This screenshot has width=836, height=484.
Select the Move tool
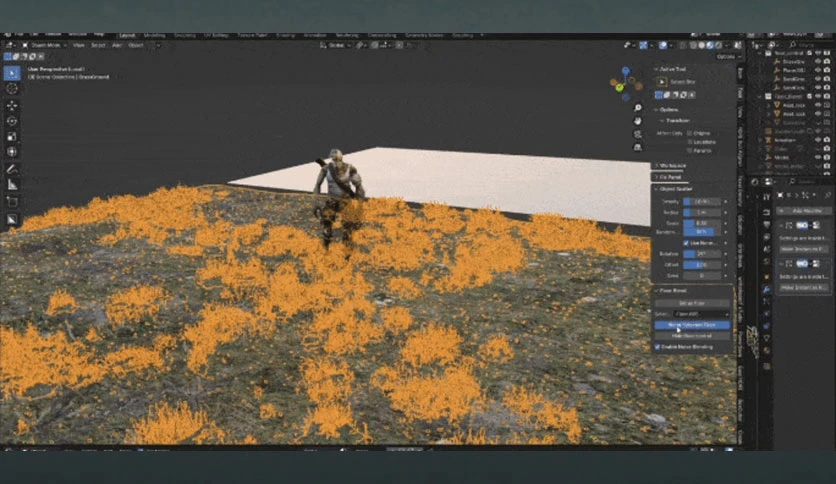coord(12,106)
